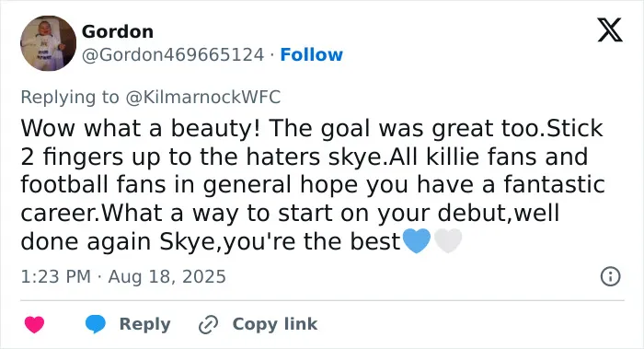The width and height of the screenshot is (644, 349).
Task: Open Gordon's profile avatar picture
Action: pos(48,43)
